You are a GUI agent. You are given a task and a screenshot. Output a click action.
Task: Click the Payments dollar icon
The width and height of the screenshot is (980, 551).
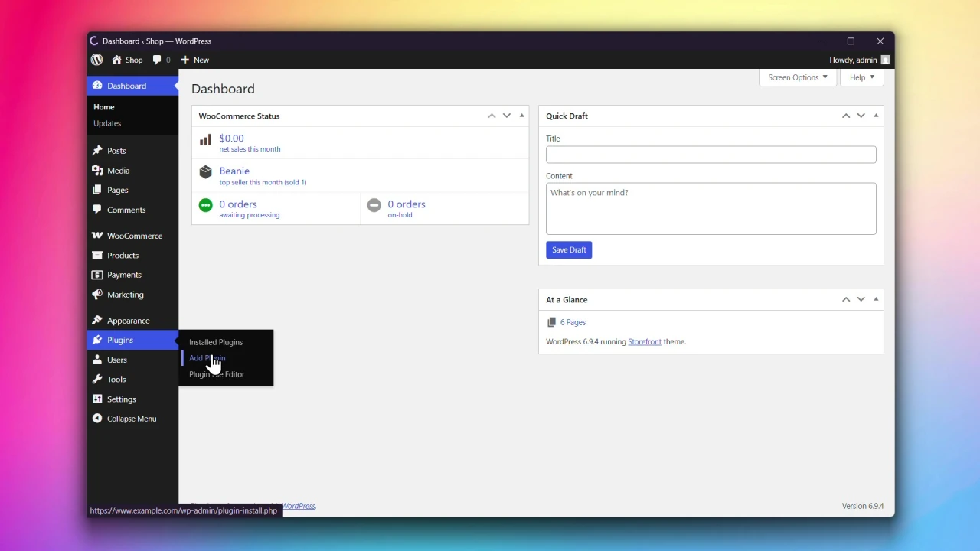(97, 275)
